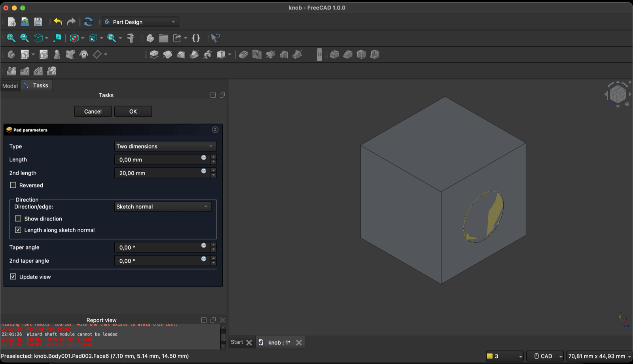
Task: Click the navigation cube in the viewport
Action: [618, 94]
